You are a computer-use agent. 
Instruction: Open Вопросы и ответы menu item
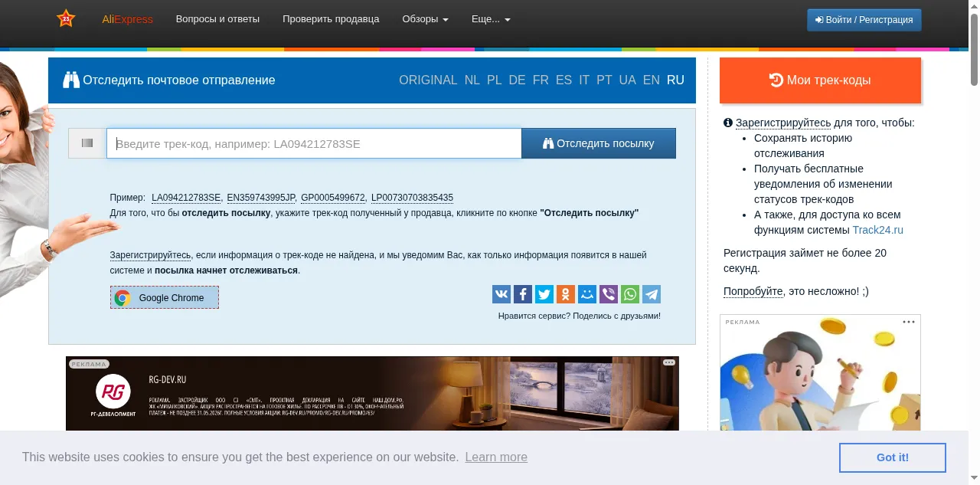(x=217, y=19)
